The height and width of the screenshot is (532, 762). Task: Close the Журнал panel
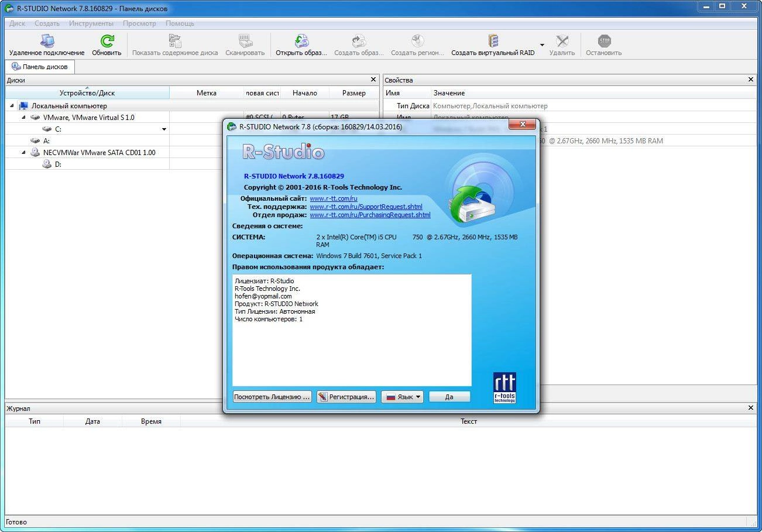coord(751,408)
